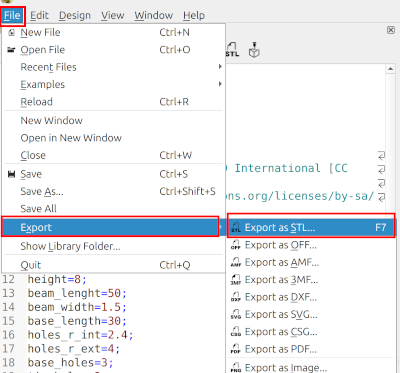This screenshot has width=400, height=373.
Task: Click the PDF icon beside Export as PDF
Action: click(x=236, y=349)
